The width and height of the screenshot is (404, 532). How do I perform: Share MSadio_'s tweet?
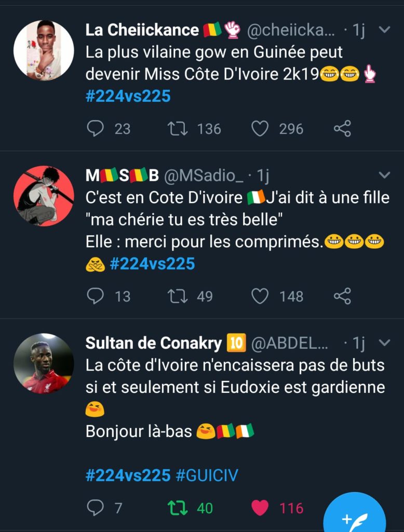tap(342, 296)
